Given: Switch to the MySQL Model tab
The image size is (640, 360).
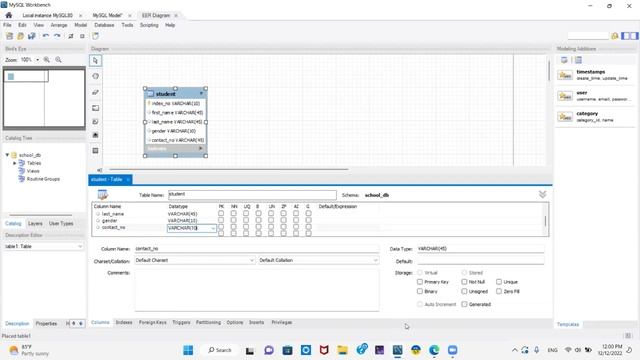Looking at the screenshot, I should 107,15.
